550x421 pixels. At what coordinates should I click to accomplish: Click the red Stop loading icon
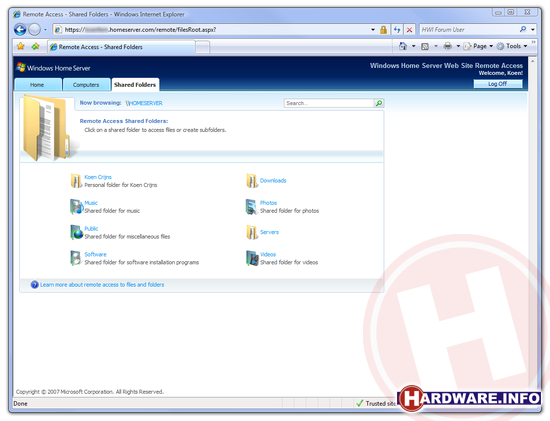pos(409,30)
